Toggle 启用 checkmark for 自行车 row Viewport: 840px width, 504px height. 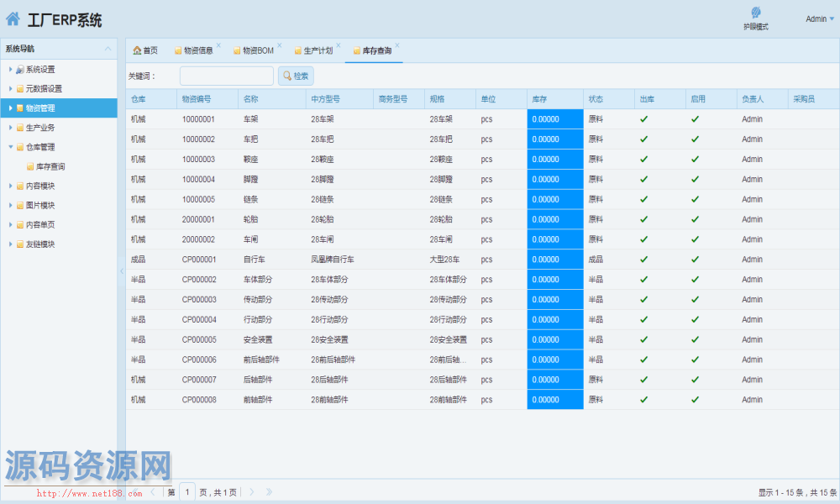pos(695,260)
